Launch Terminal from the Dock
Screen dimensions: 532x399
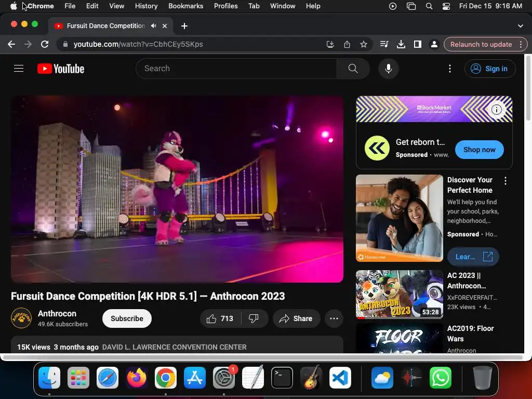click(282, 378)
